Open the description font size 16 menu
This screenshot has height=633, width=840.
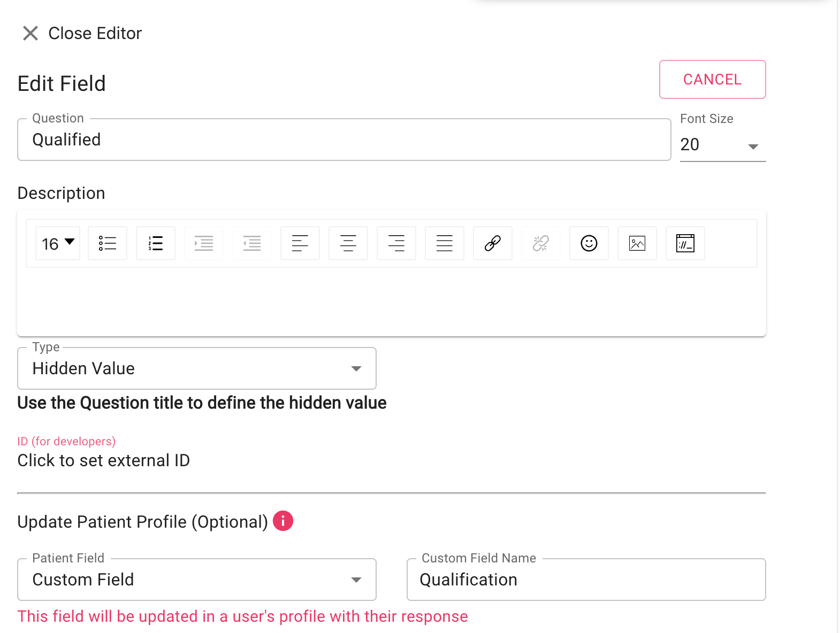pyautogui.click(x=58, y=243)
